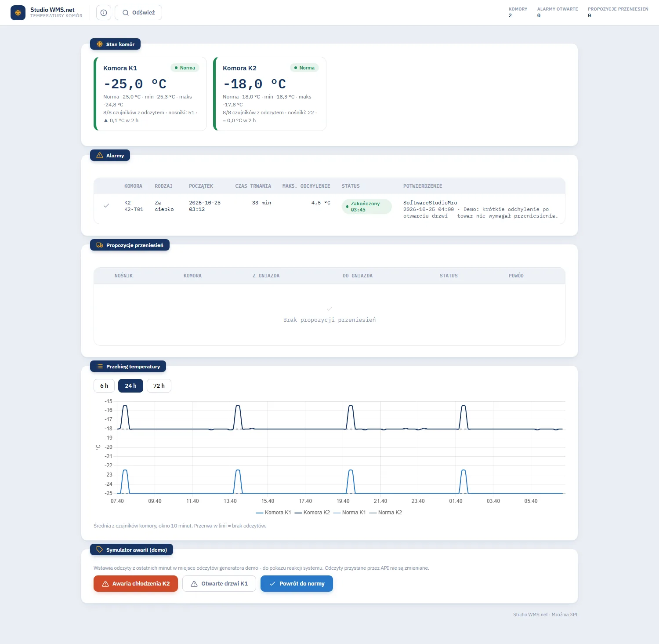
Task: Click the list icon beside Przebieg temperatury
Action: pos(100,366)
